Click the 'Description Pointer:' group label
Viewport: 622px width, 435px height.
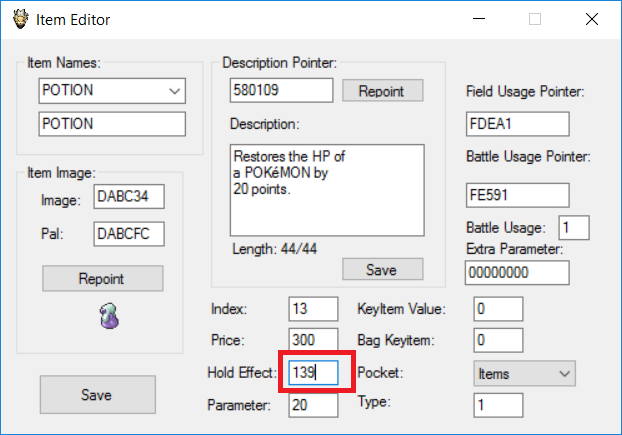tap(280, 63)
